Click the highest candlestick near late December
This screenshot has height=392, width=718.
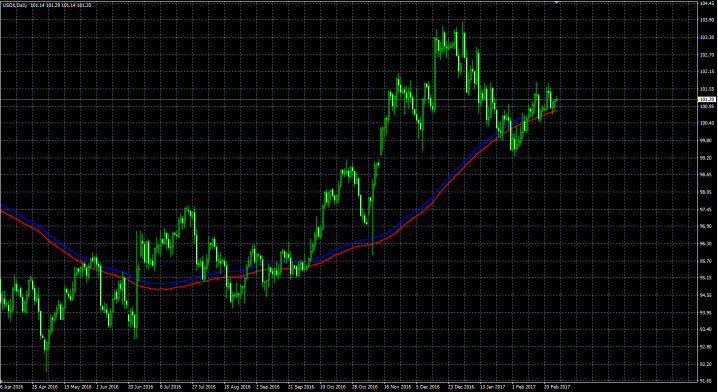click(463, 39)
